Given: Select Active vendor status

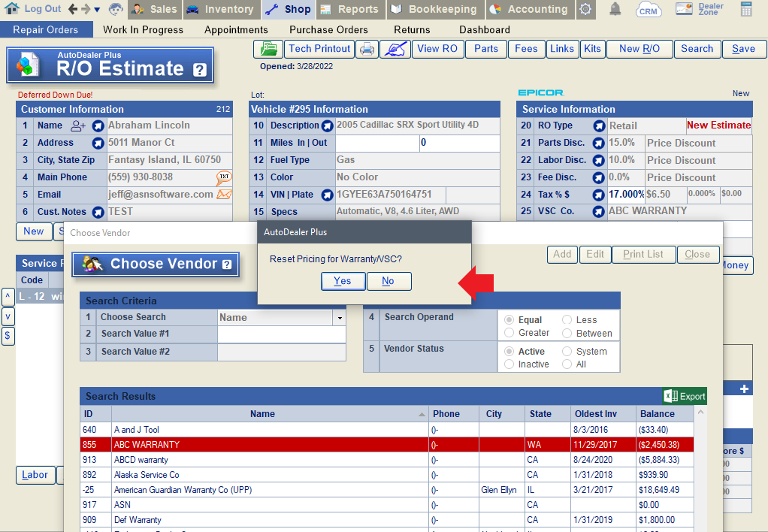Looking at the screenshot, I should click(x=509, y=351).
